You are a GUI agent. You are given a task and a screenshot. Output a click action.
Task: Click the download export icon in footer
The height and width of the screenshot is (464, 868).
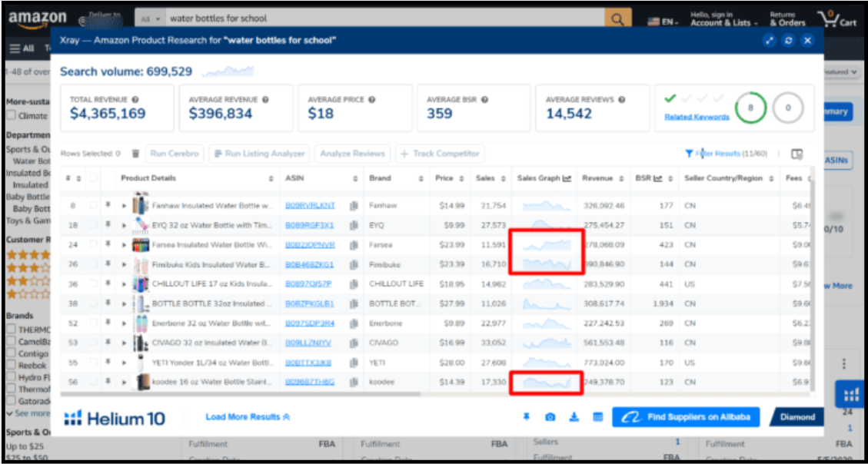coord(574,417)
